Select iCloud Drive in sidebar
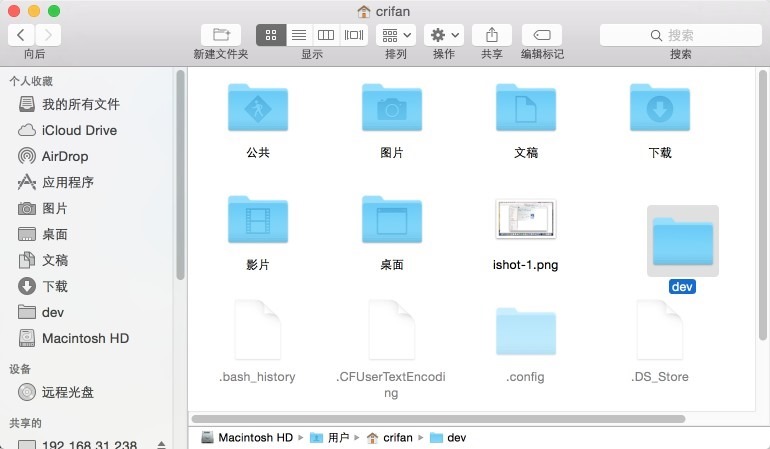The width and height of the screenshot is (770, 449). [x=86, y=130]
